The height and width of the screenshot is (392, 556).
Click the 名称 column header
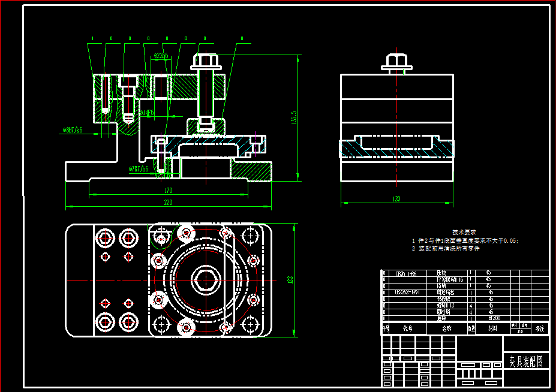pyautogui.click(x=447, y=328)
